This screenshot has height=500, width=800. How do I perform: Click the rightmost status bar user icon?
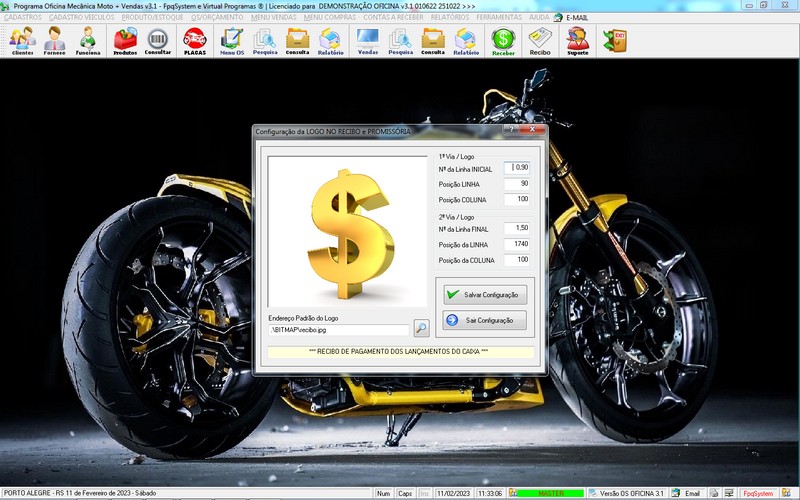[786, 493]
